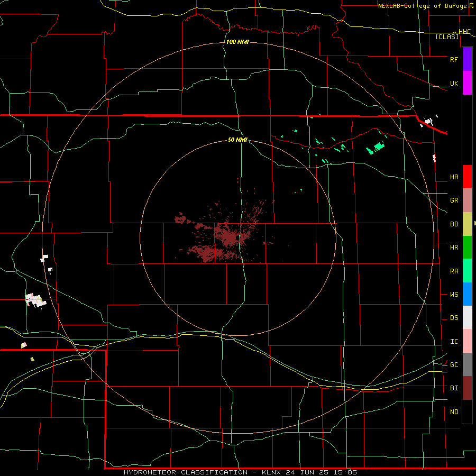Click the 15:05 timestamp
The width and height of the screenshot is (476, 476).
[x=346, y=472]
